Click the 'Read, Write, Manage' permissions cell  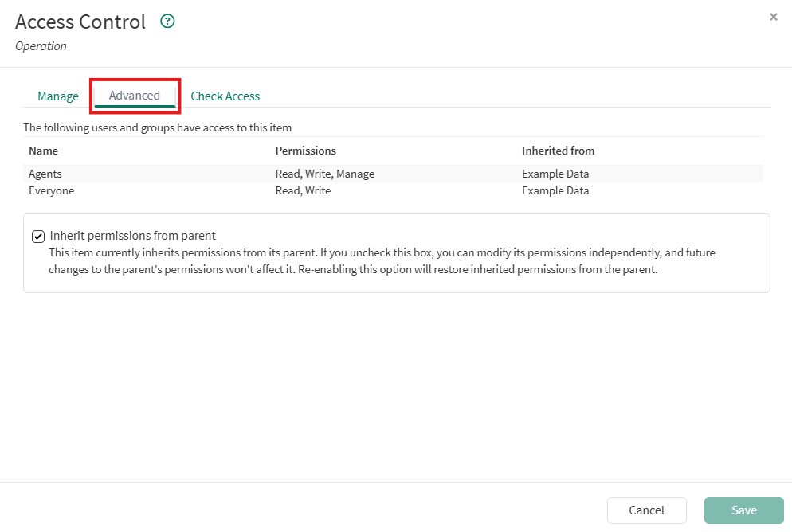[324, 174]
